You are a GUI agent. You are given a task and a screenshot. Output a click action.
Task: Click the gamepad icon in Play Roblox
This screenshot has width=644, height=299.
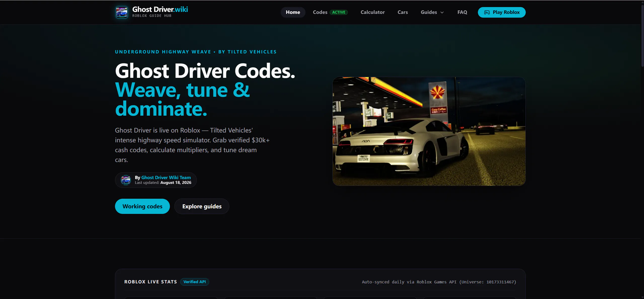(487, 12)
